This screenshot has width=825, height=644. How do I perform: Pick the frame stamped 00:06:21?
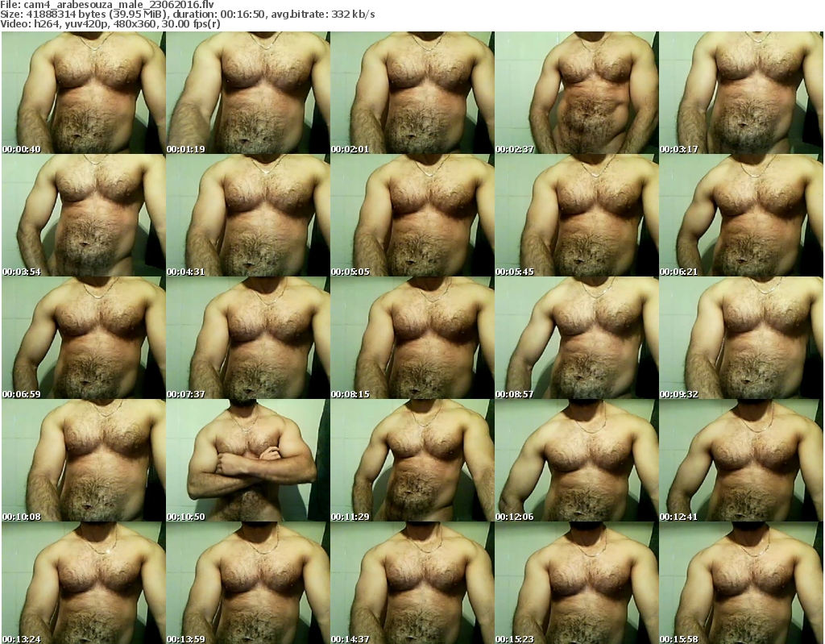pyautogui.click(x=741, y=215)
